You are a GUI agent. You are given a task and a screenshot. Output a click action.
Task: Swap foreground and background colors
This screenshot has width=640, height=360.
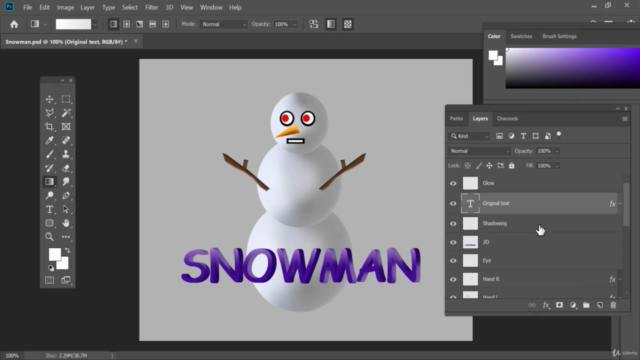pos(67,250)
